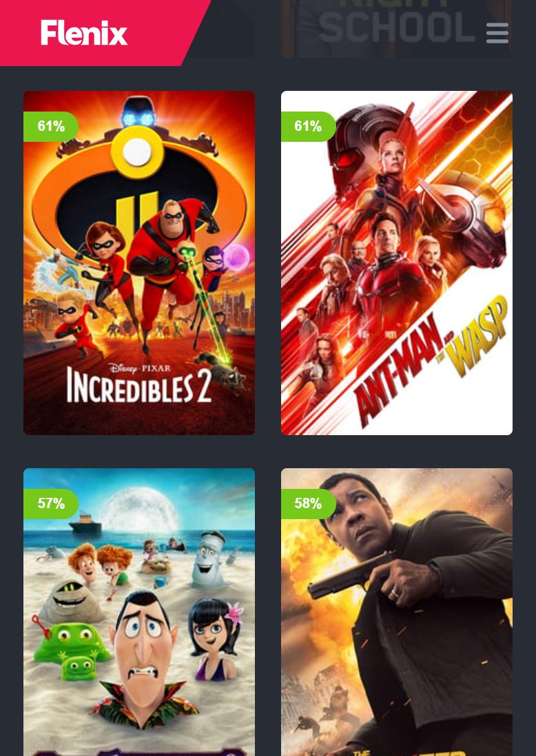This screenshot has height=756, width=536.
Task: Open the poster of man holding pistol
Action: pyautogui.click(x=397, y=612)
